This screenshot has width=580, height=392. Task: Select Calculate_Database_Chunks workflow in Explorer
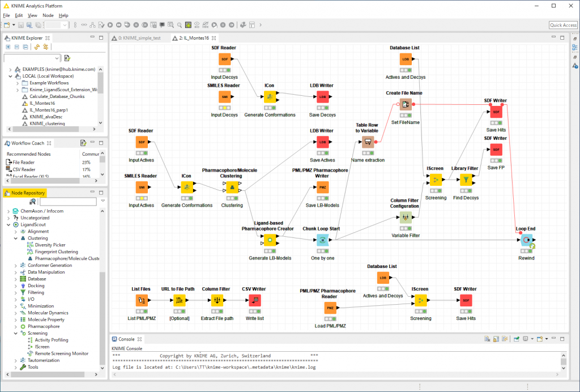point(57,96)
